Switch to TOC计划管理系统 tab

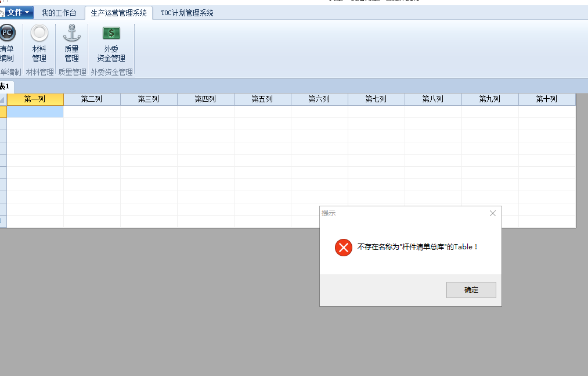187,13
